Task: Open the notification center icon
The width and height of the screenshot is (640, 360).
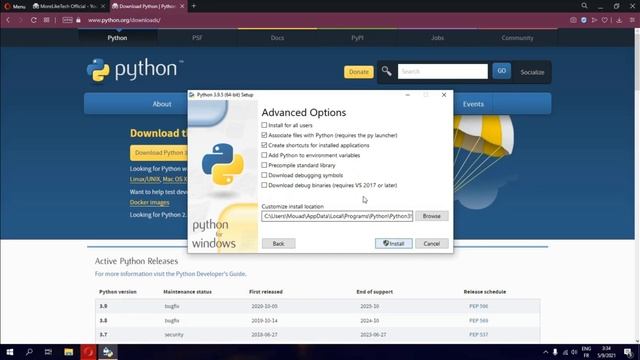Action: coord(629,352)
